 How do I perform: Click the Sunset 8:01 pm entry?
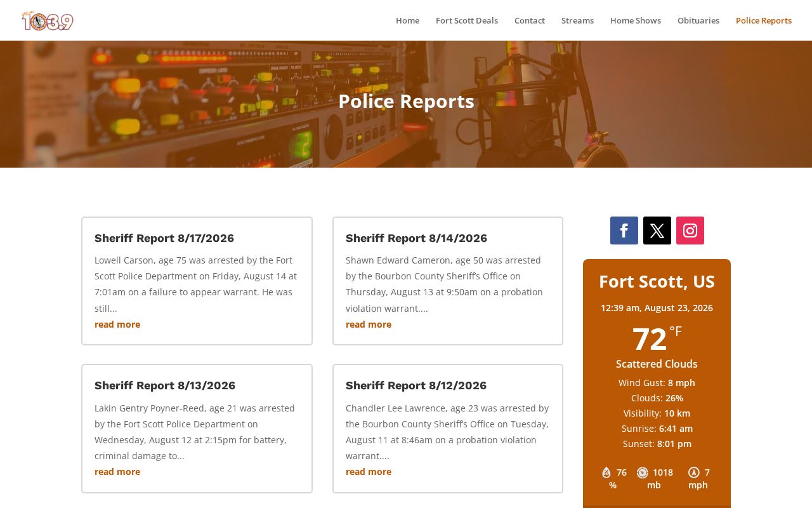(x=657, y=444)
